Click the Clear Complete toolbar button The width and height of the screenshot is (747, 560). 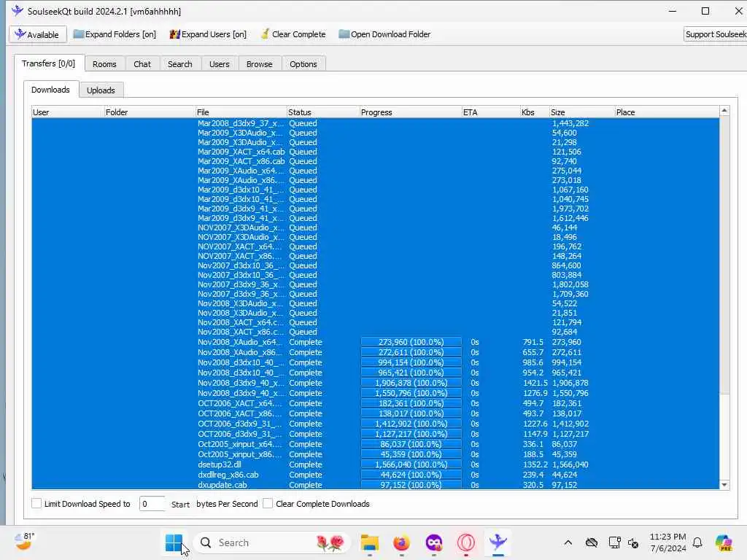tap(293, 34)
